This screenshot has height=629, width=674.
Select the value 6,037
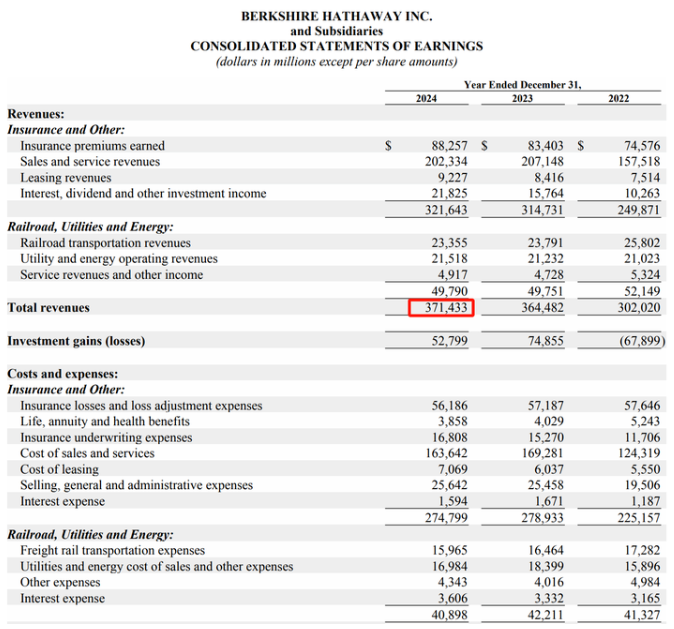549,469
